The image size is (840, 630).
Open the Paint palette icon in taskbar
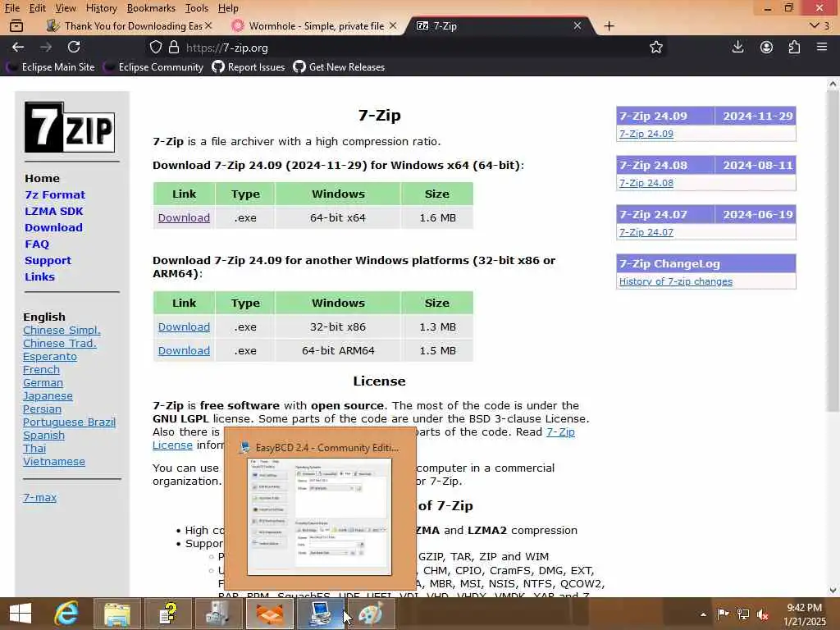tap(371, 614)
